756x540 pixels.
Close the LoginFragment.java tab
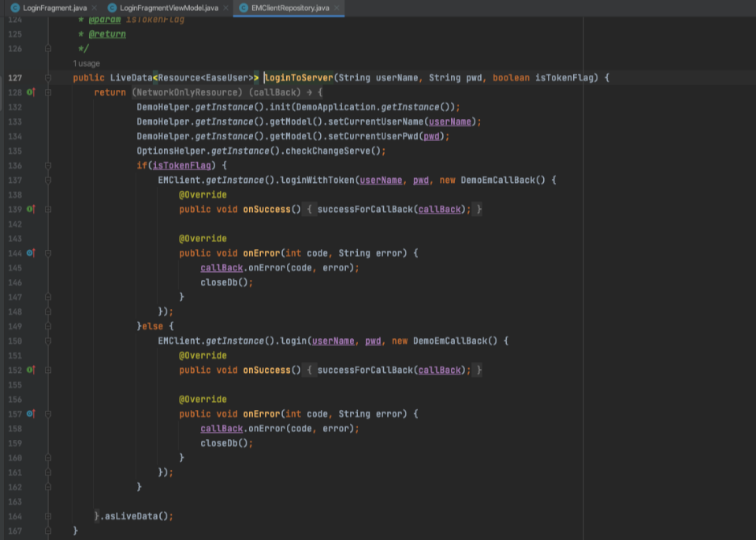[95, 8]
